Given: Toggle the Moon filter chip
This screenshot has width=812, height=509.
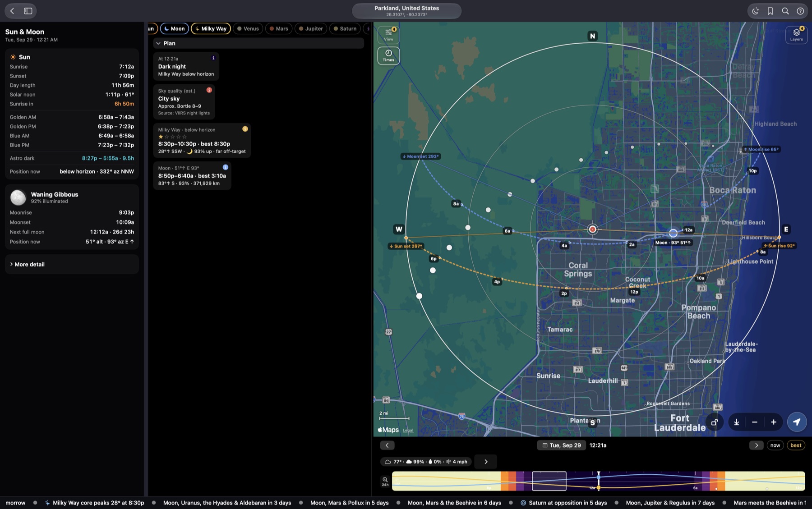Looking at the screenshot, I should coord(175,28).
